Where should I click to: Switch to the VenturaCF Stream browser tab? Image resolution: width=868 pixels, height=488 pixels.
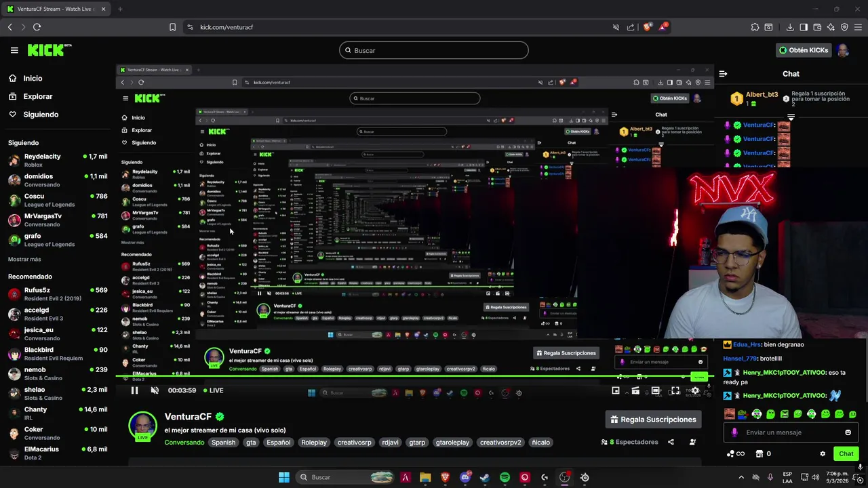tap(54, 9)
